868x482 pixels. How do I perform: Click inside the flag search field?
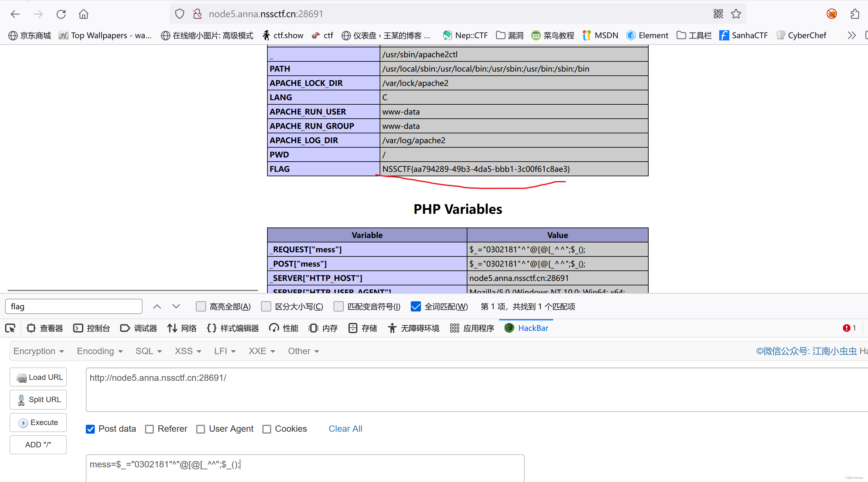point(74,306)
